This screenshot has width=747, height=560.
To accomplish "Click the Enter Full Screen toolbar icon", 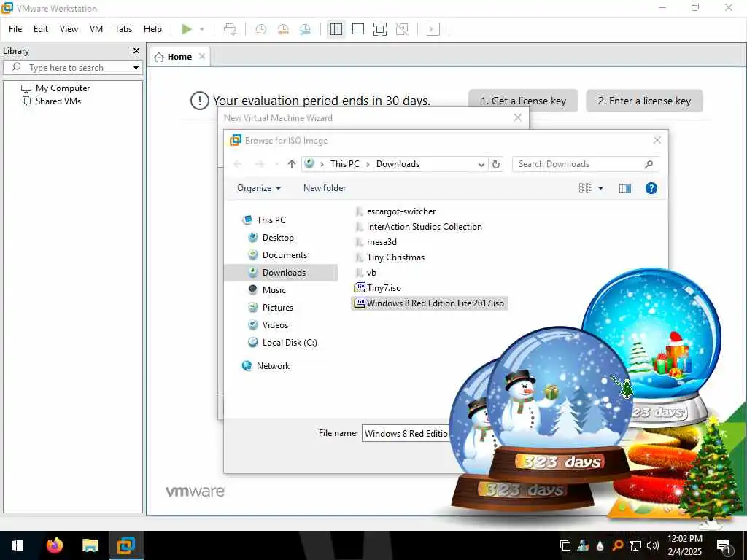I will pyautogui.click(x=379, y=29).
